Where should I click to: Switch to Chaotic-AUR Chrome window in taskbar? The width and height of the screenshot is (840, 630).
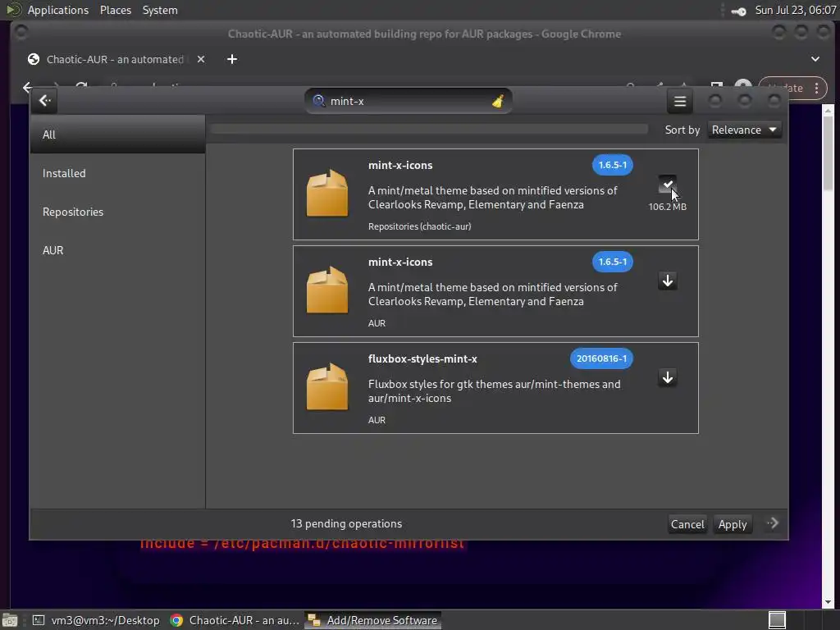click(234, 620)
